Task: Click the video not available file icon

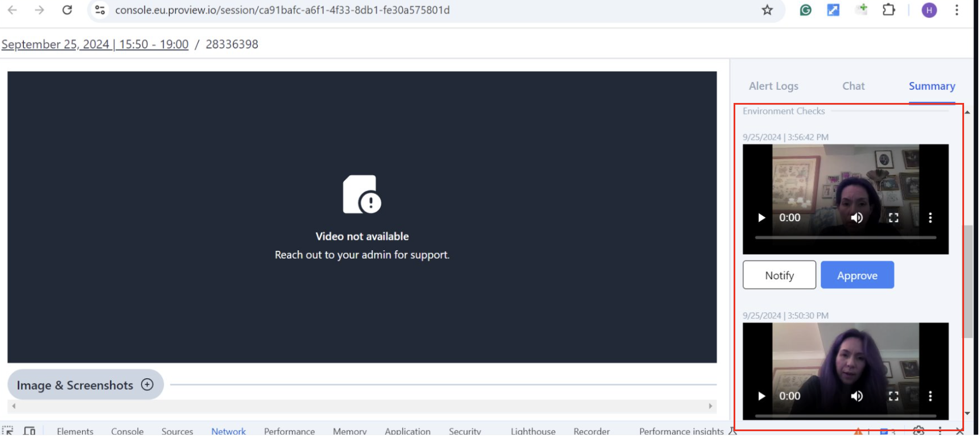Action: 362,194
